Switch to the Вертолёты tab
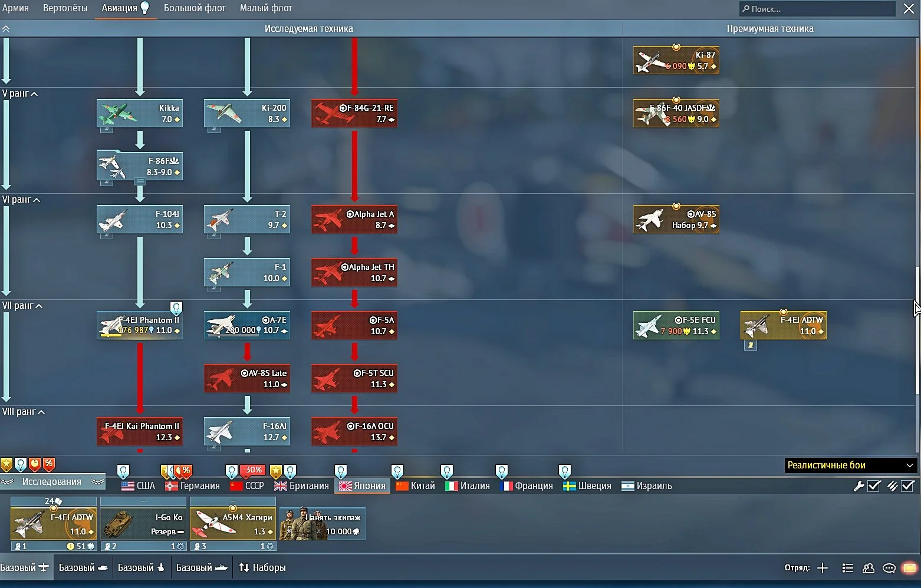Image resolution: width=921 pixels, height=588 pixels. tap(65, 8)
